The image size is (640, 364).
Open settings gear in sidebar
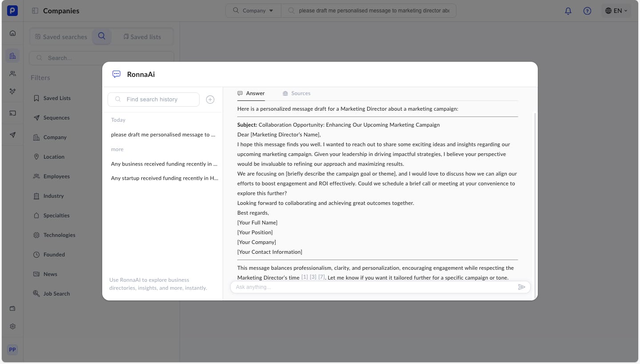point(12,326)
